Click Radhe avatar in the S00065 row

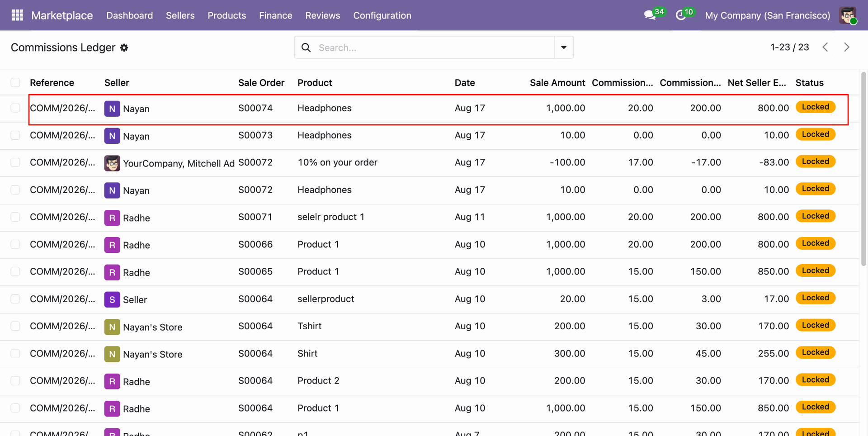pos(112,272)
